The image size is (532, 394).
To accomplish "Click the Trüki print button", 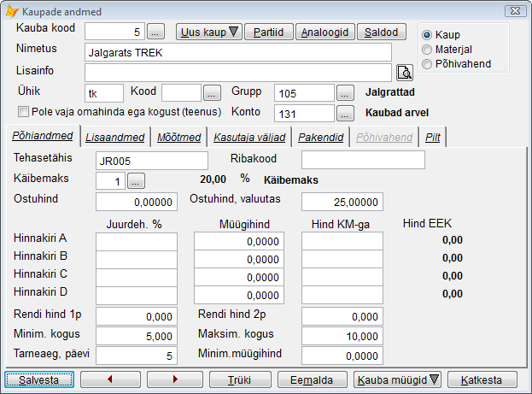I will click(x=240, y=379).
